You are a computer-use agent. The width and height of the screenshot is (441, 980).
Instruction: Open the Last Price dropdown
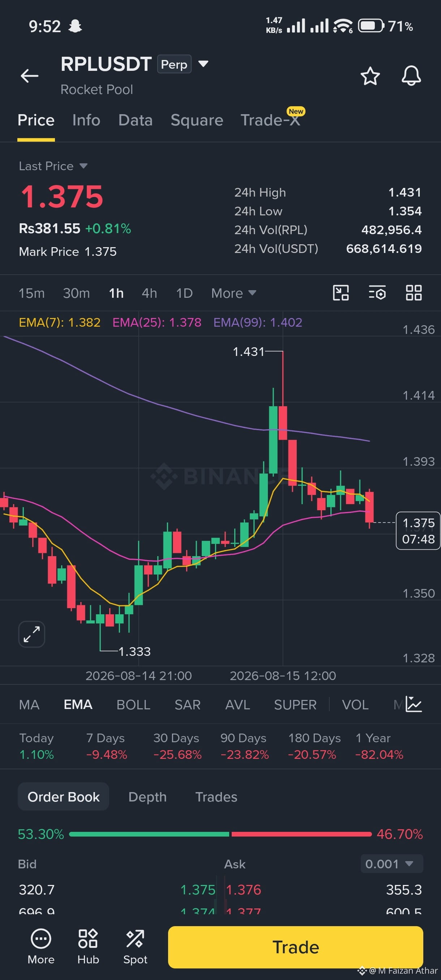point(53,166)
